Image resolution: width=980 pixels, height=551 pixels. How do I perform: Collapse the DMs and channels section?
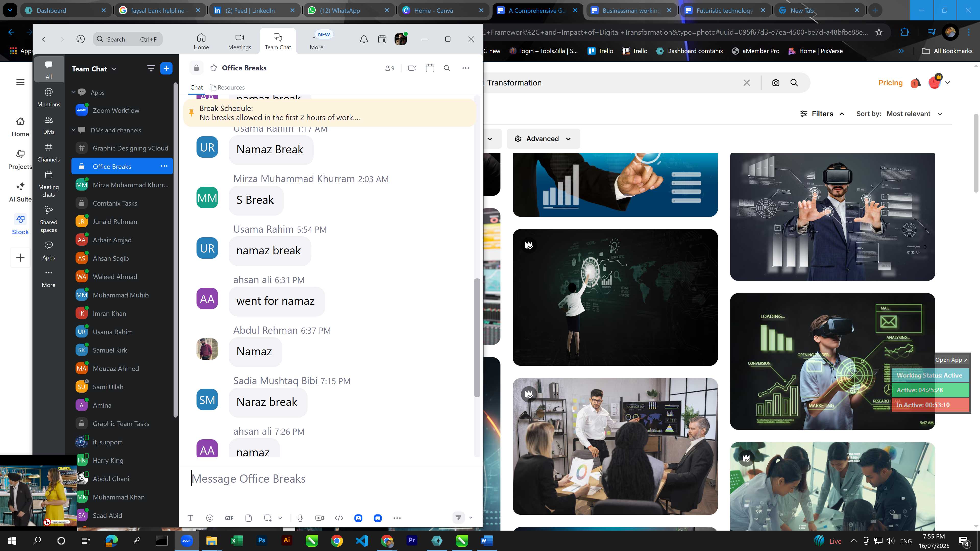coord(73,130)
